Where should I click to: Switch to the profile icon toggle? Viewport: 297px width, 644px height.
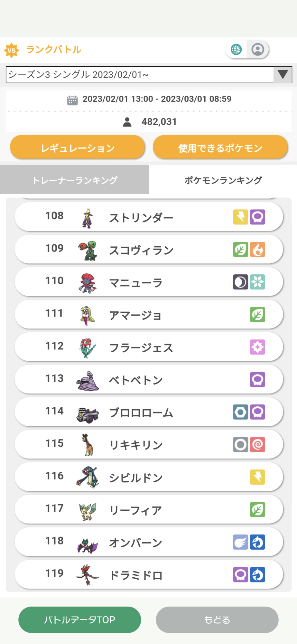click(x=258, y=50)
